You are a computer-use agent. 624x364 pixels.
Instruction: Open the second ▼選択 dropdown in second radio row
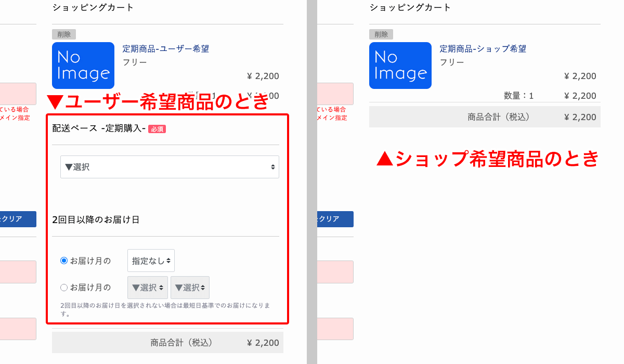click(190, 288)
